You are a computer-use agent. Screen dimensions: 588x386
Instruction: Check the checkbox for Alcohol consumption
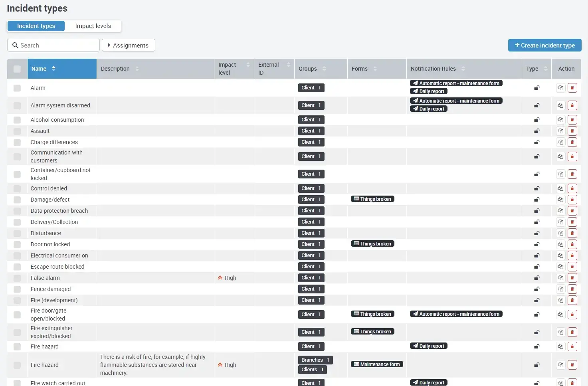click(17, 119)
